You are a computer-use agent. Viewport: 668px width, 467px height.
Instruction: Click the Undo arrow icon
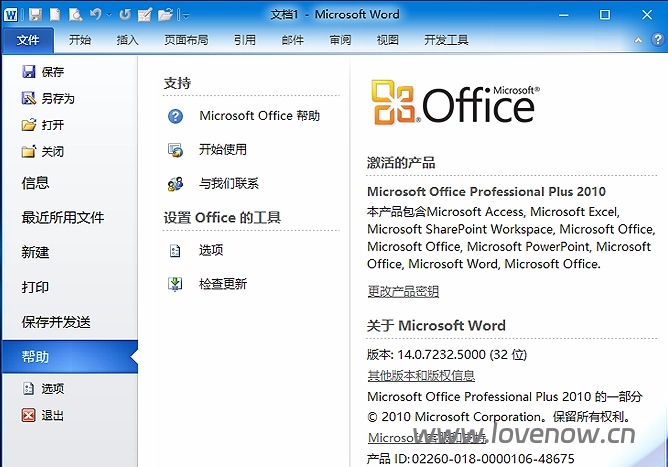coord(95,15)
